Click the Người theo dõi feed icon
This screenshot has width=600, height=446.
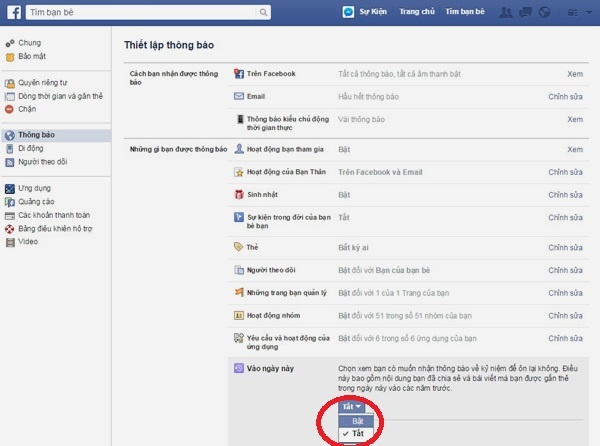[x=10, y=162]
